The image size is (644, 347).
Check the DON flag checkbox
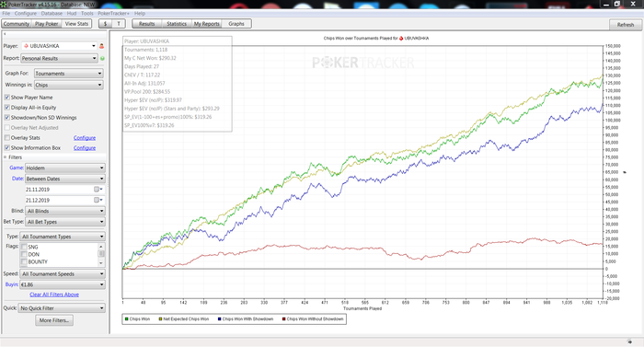tap(24, 254)
